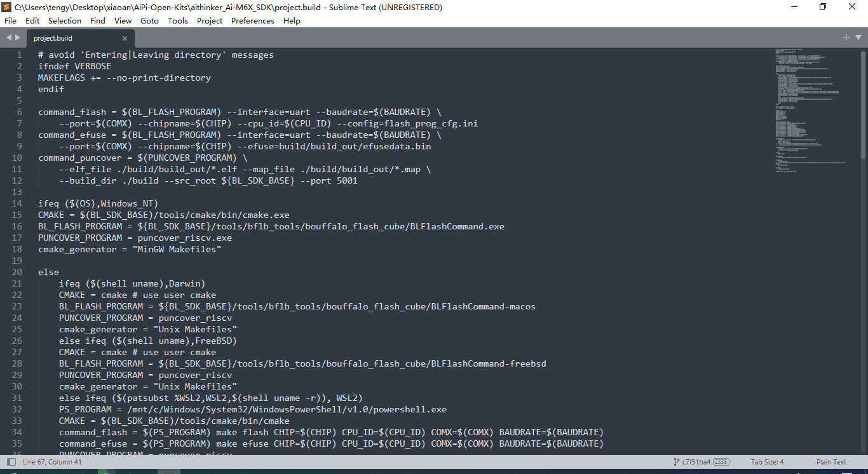The width and height of the screenshot is (868, 474).
Task: Click 'FreeBSD' on line 26
Action: [x=214, y=341]
